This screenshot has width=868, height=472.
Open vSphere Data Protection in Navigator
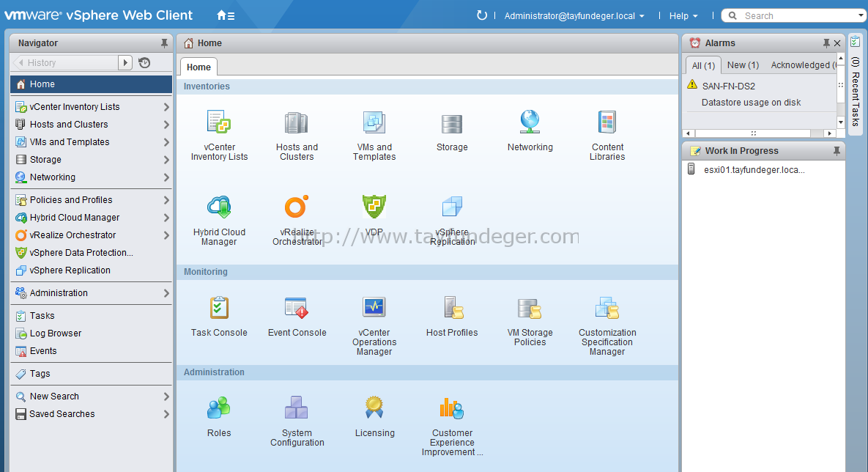[91, 253]
